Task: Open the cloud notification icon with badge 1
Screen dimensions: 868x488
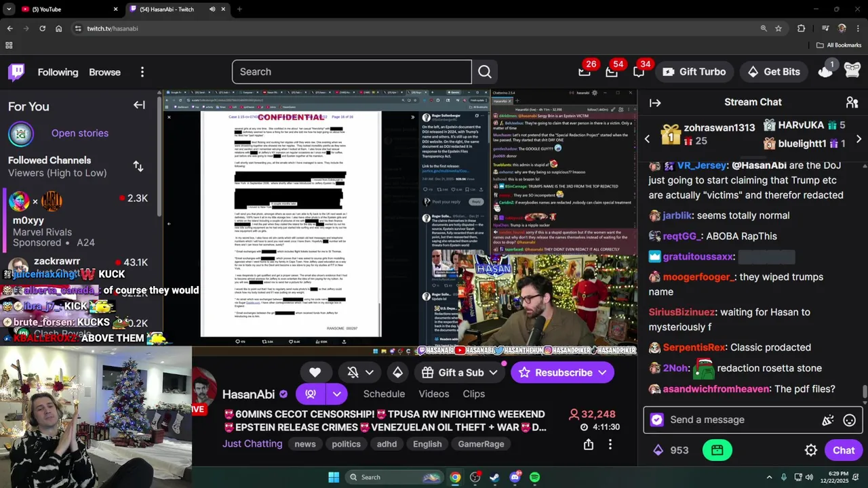Action: click(x=825, y=71)
